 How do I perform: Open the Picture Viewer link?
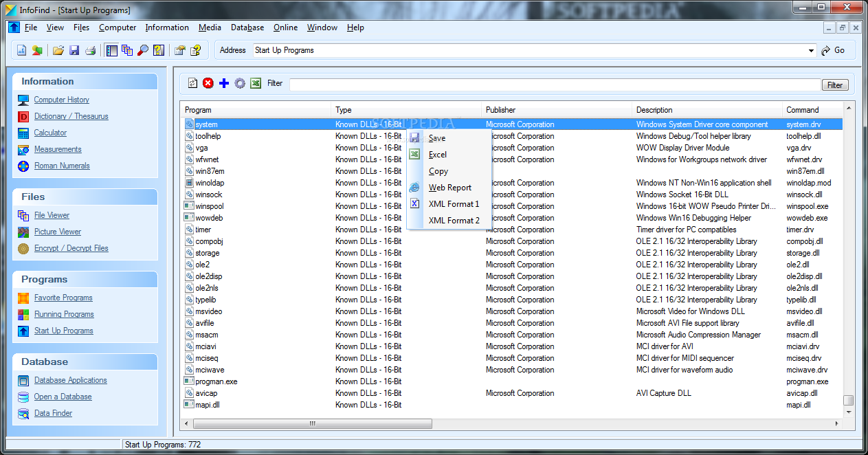tap(58, 232)
